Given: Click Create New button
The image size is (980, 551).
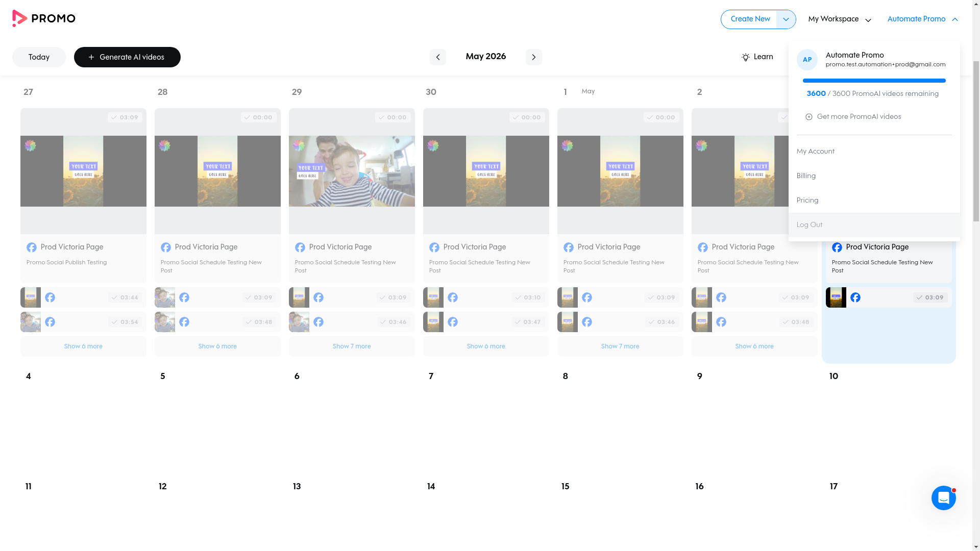Looking at the screenshot, I should pos(749,19).
